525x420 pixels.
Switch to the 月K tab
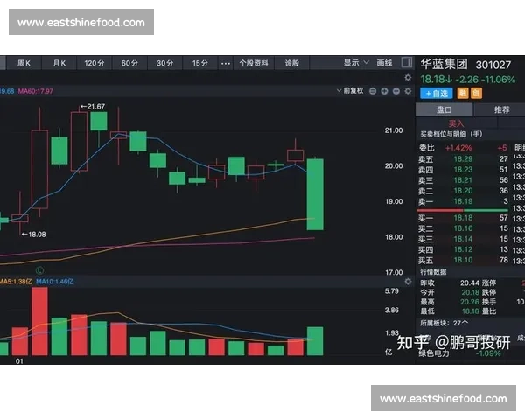(59, 63)
